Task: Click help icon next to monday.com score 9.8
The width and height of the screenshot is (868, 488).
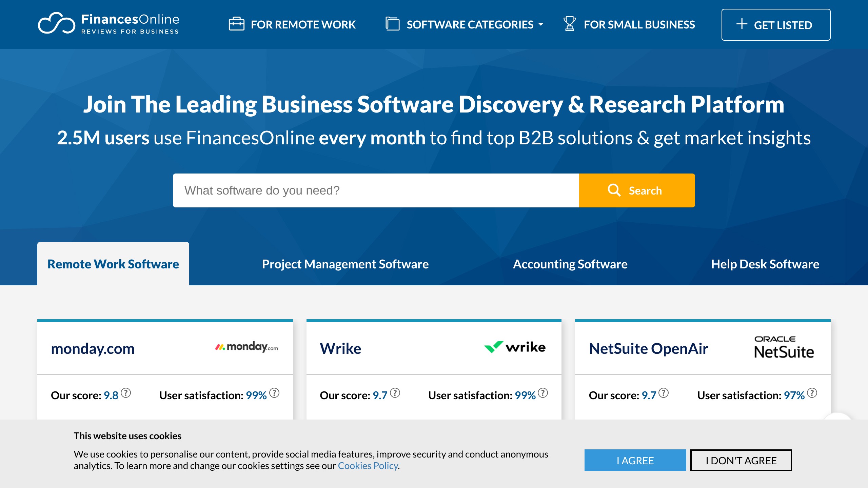Action: click(126, 393)
